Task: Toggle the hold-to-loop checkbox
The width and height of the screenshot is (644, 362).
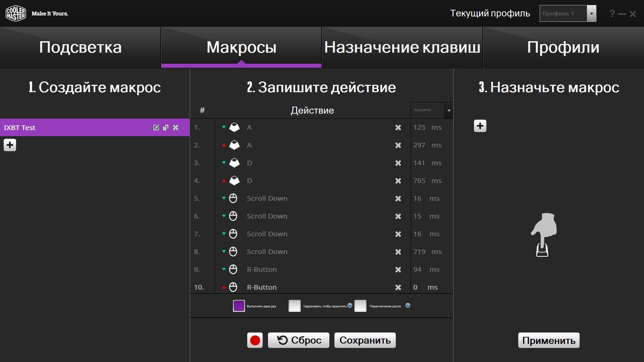Action: (x=294, y=306)
